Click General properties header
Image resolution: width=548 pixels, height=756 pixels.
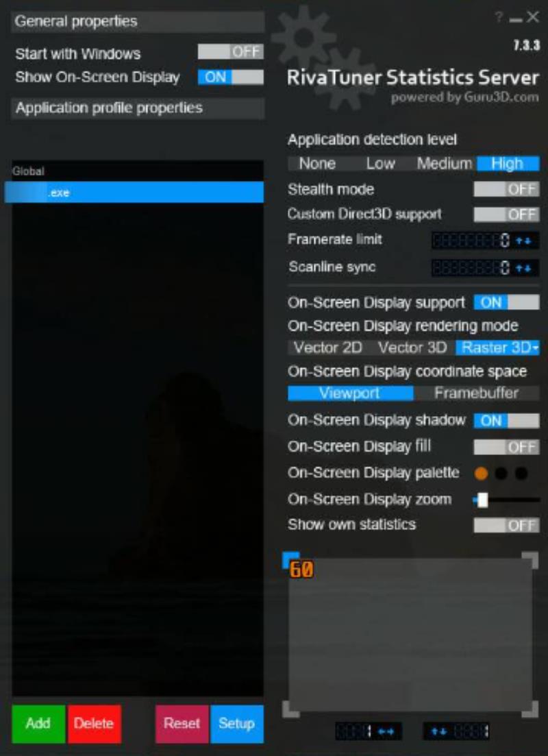(x=138, y=22)
